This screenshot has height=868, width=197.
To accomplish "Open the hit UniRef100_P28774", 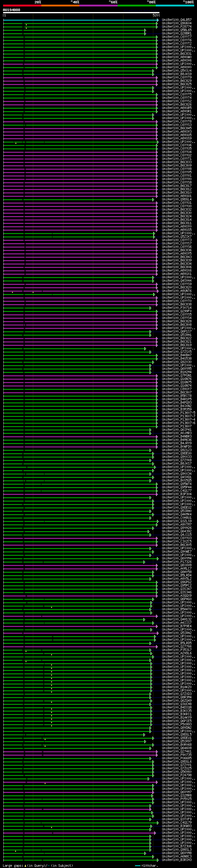I will (177, 26).
